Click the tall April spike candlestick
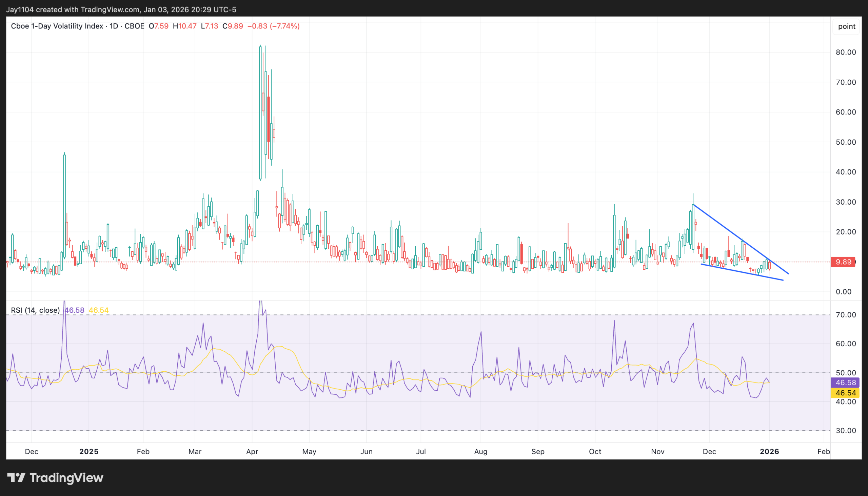 click(260, 112)
